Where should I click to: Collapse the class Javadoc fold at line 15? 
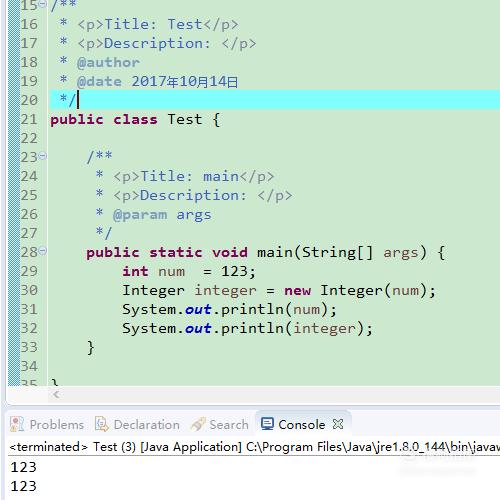(x=42, y=4)
